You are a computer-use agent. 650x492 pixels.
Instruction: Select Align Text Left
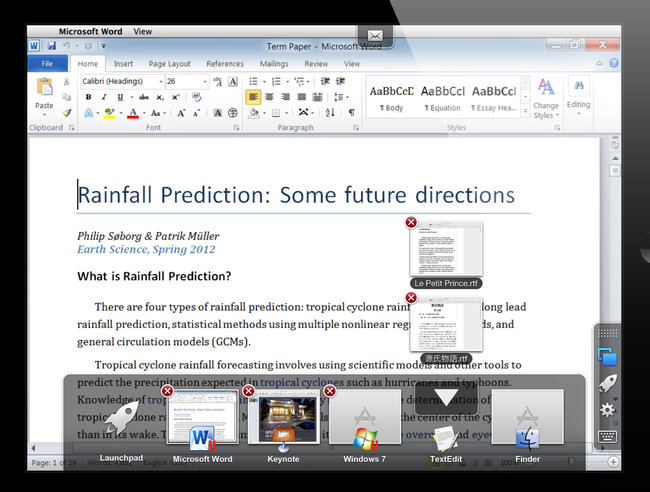253,97
